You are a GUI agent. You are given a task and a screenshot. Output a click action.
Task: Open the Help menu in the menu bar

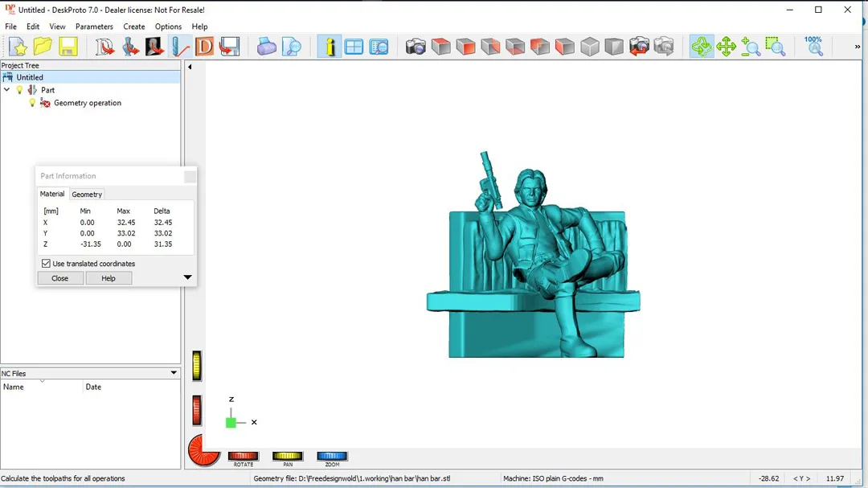tap(199, 27)
